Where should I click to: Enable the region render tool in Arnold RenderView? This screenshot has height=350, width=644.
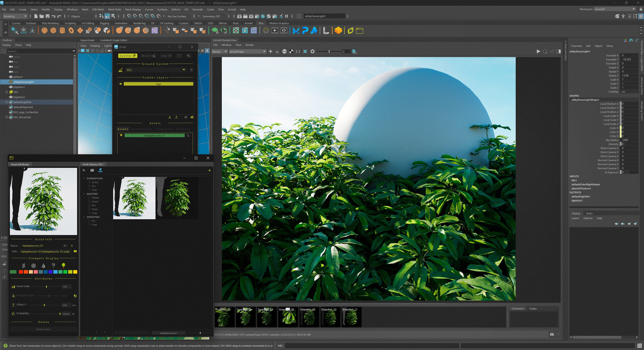[x=306, y=51]
